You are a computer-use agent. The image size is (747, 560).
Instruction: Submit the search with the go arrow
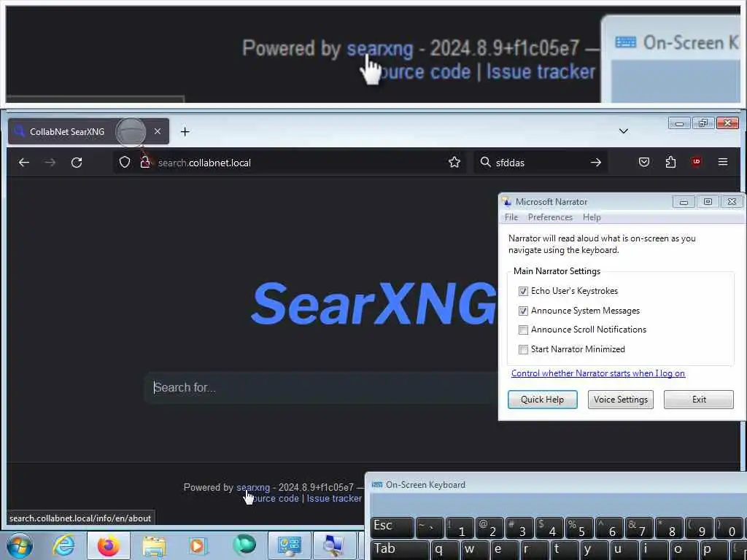tap(596, 163)
